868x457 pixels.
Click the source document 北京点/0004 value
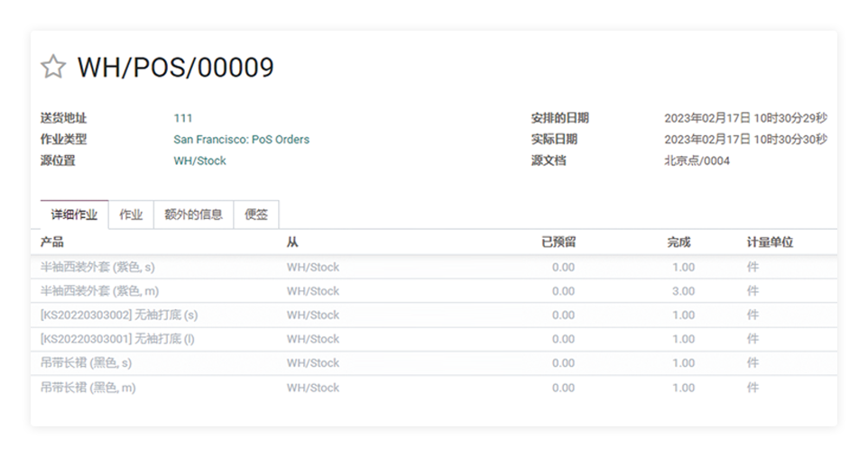click(697, 161)
